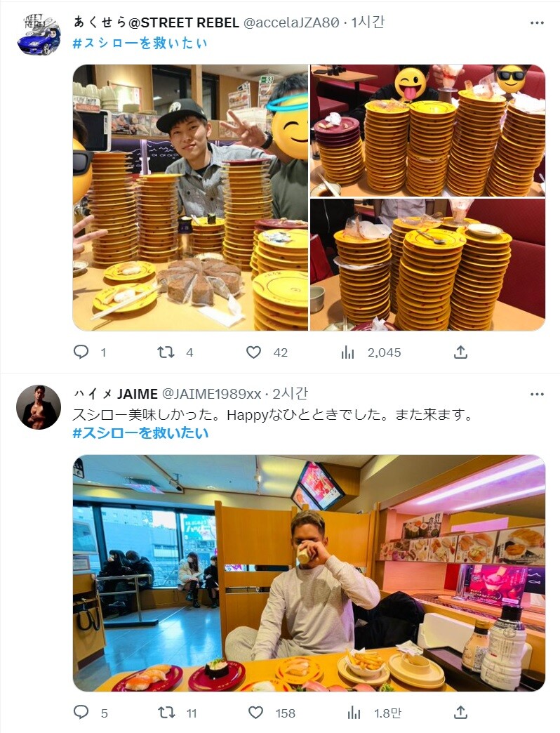560x733 pixels.
Task: Retweet the STREET REBEL sushi plates post
Action: click(166, 352)
